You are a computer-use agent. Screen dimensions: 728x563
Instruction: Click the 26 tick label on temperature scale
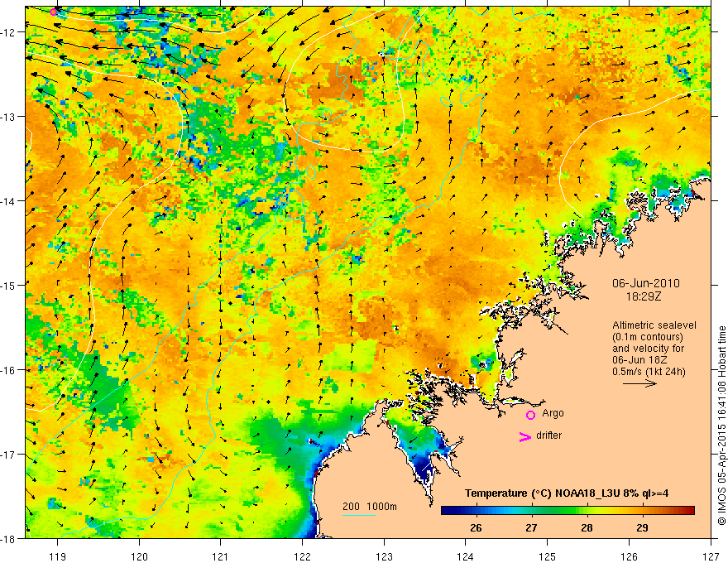point(476,528)
